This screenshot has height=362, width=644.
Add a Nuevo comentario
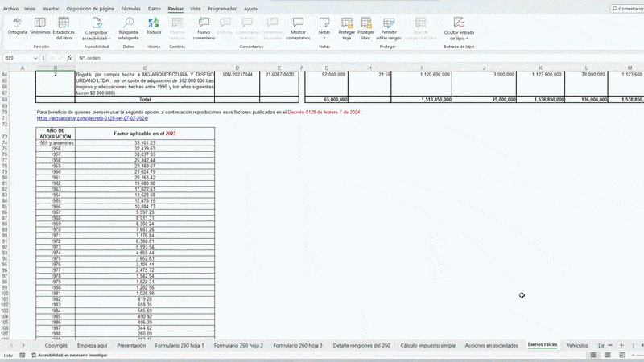[x=204, y=27]
